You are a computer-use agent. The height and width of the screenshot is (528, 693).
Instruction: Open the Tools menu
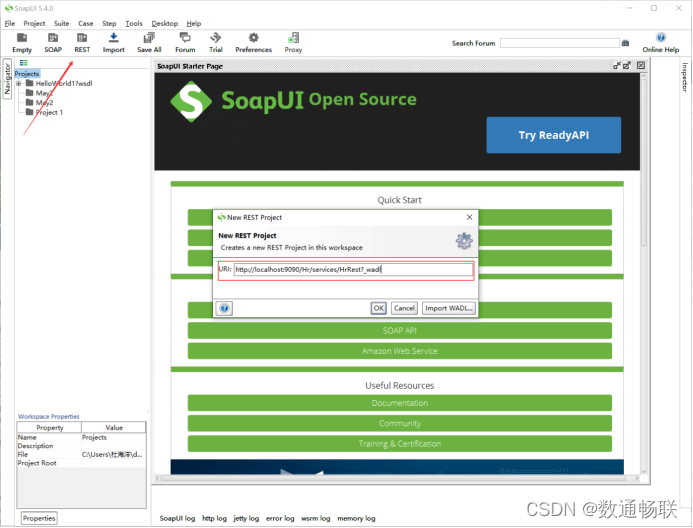[134, 23]
